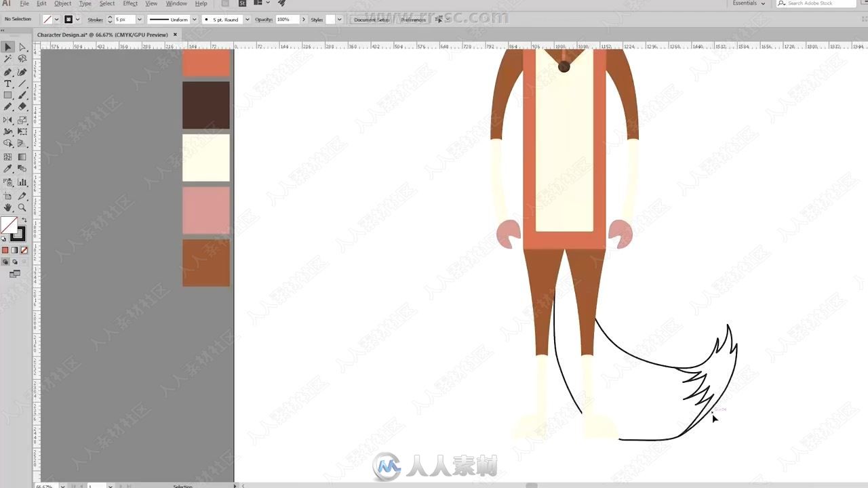Open the 5 pt. Round brush dropdown
The height and width of the screenshot is (488, 868).
tap(247, 20)
